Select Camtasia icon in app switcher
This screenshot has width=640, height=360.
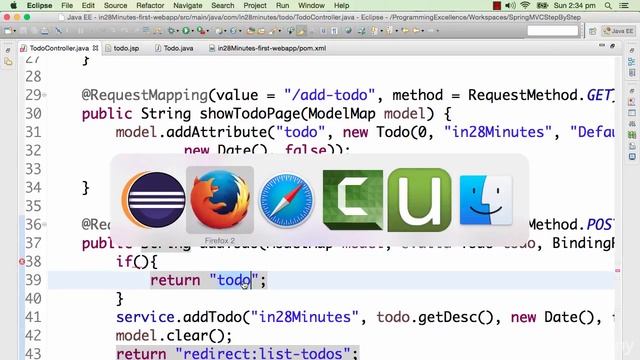pos(353,200)
